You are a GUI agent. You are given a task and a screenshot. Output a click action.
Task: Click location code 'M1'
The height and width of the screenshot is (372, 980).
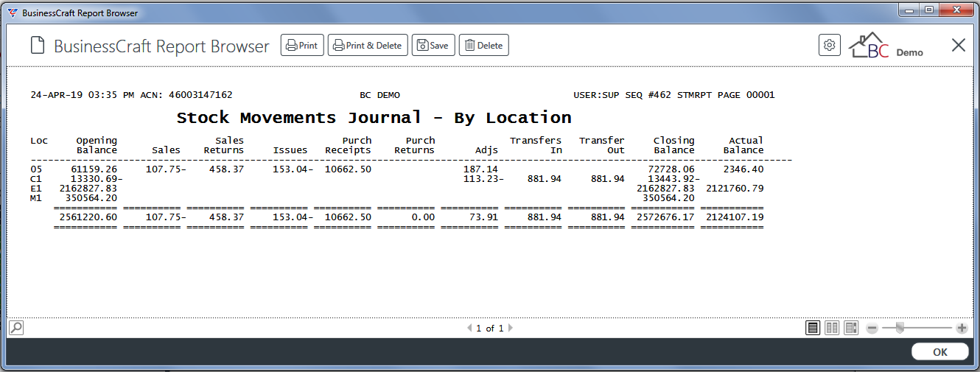coord(36,198)
